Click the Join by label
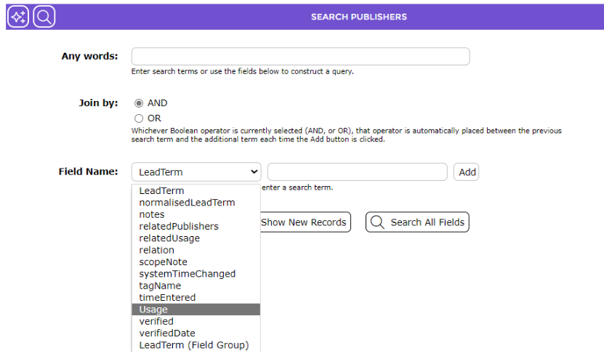 tap(98, 103)
